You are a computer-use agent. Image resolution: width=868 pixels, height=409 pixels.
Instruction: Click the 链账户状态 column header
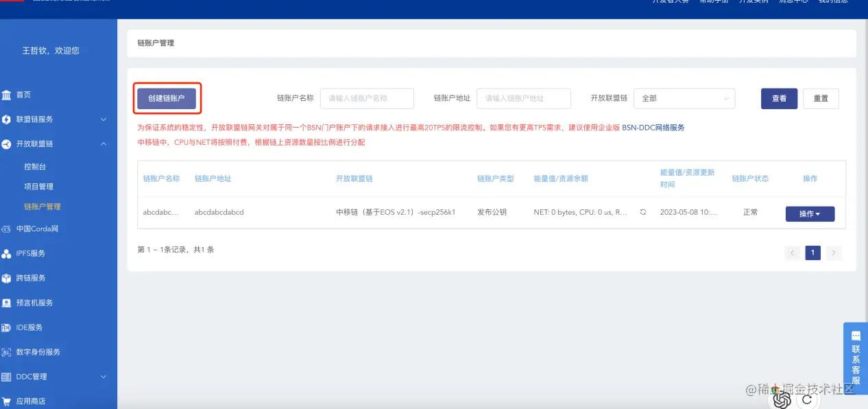750,178
